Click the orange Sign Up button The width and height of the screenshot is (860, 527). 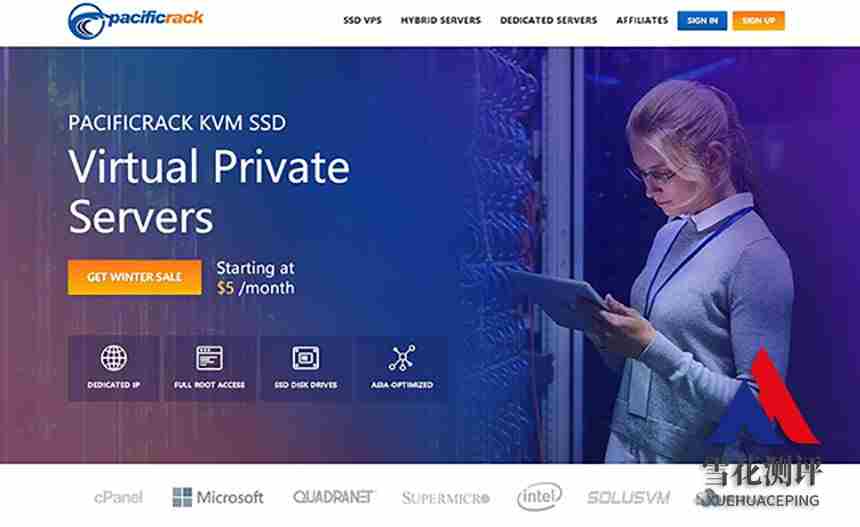tap(759, 21)
